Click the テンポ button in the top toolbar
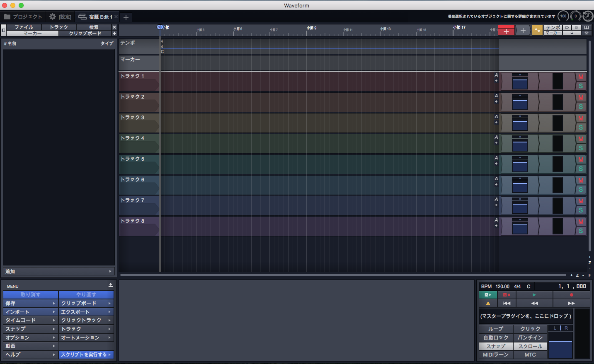The image size is (594, 364). [x=553, y=28]
